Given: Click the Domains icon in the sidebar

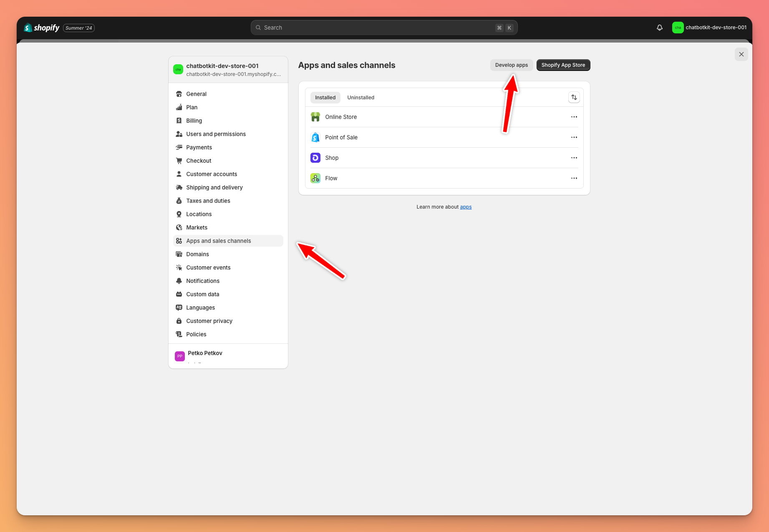Looking at the screenshot, I should pos(179,254).
